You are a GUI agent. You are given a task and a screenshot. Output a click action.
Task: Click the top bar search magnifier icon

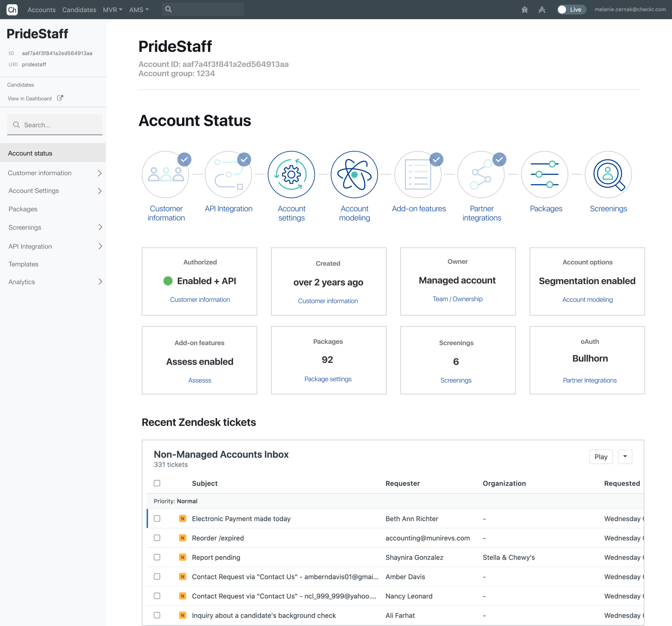pos(168,9)
